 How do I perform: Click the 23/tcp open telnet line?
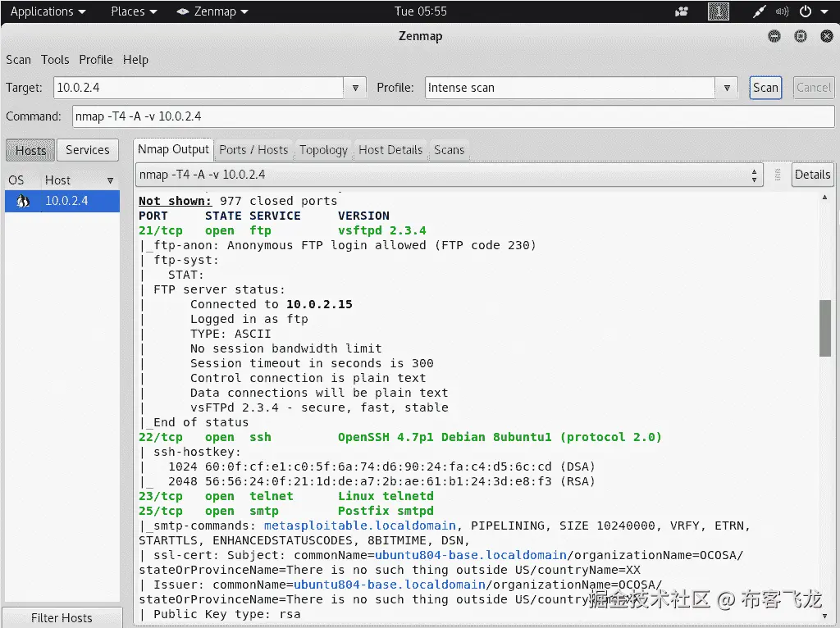pyautogui.click(x=286, y=496)
